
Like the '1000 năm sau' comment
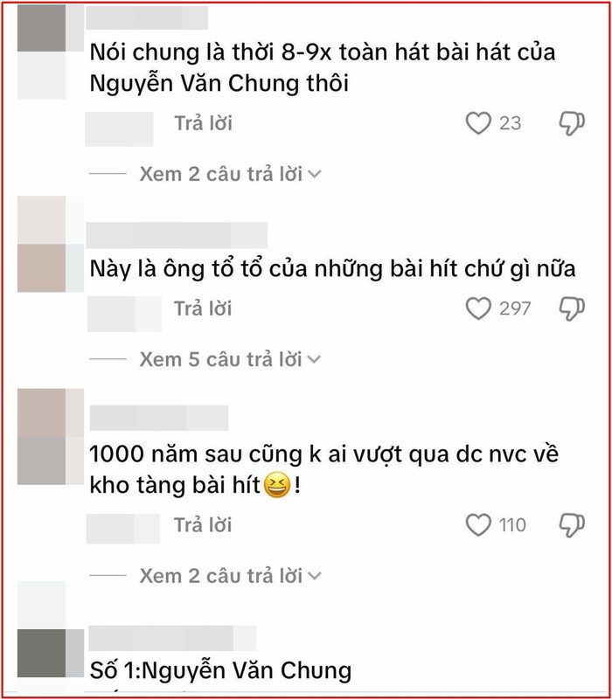(478, 525)
